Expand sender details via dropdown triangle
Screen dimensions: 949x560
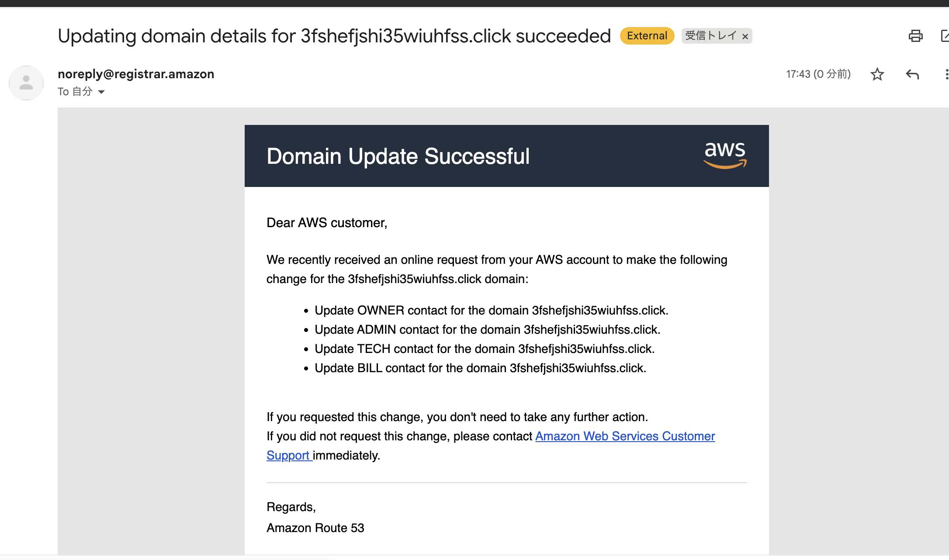click(101, 92)
